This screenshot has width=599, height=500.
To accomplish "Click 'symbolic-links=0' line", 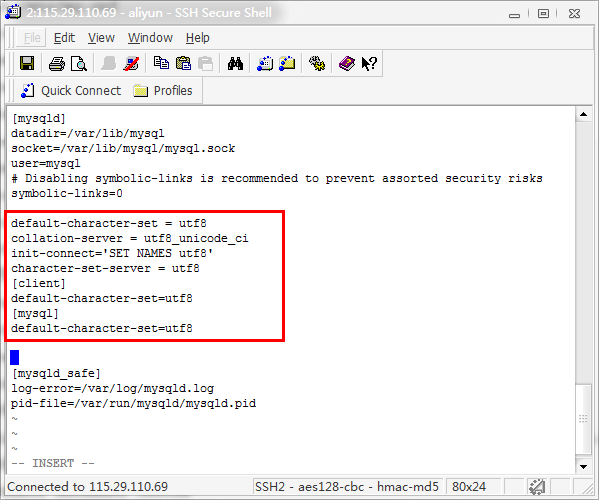I will coord(67,193).
